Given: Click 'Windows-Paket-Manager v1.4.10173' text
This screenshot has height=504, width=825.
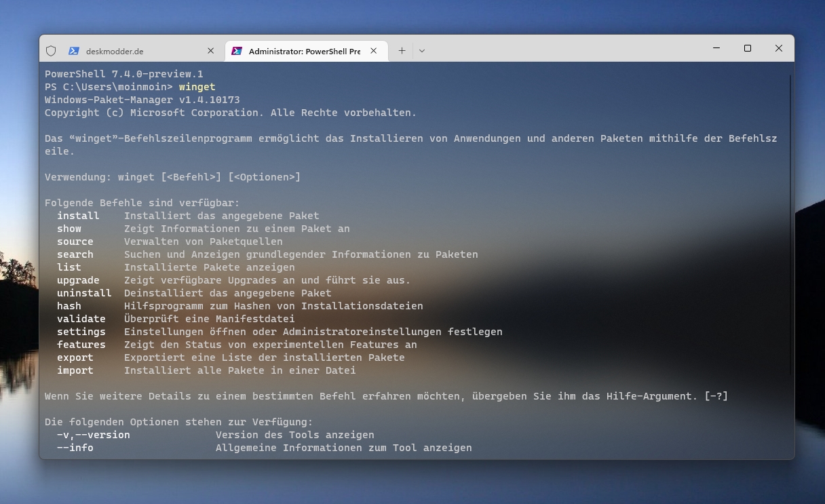Looking at the screenshot, I should (142, 100).
